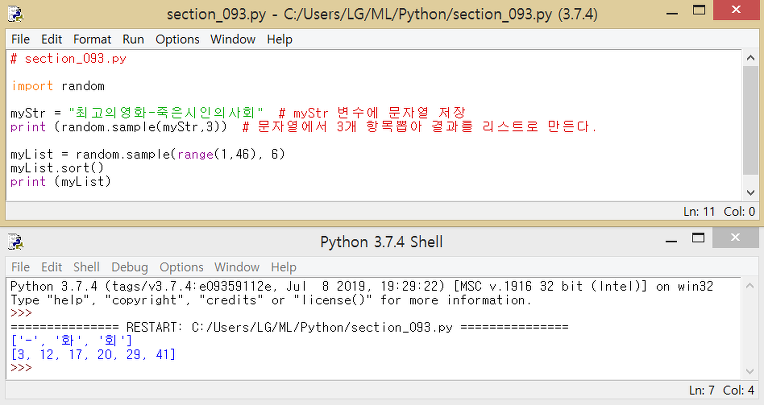Click the 'Ln: 7 Col: 4' shell status
The image size is (764, 405).
click(x=722, y=390)
